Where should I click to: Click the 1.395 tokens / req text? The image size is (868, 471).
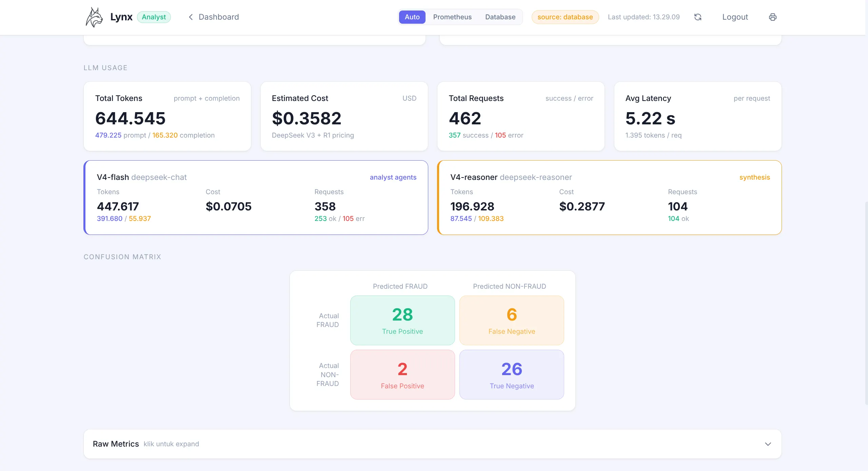653,135
